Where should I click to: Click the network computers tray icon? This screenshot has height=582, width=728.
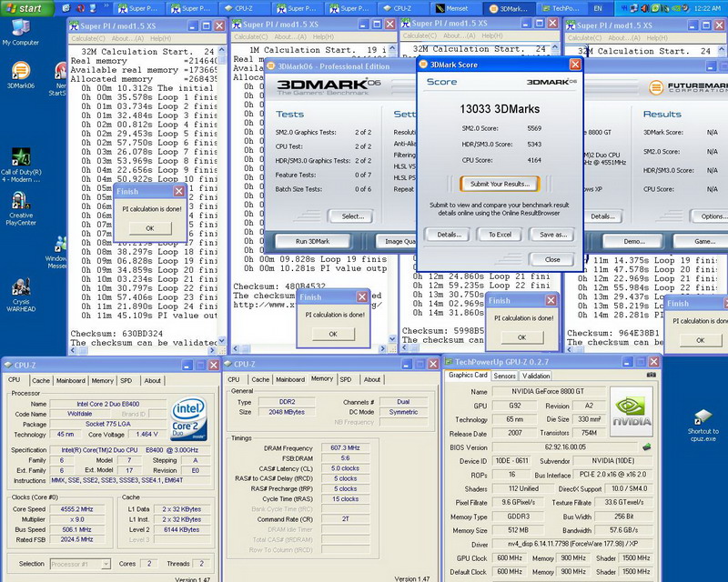click(635, 8)
